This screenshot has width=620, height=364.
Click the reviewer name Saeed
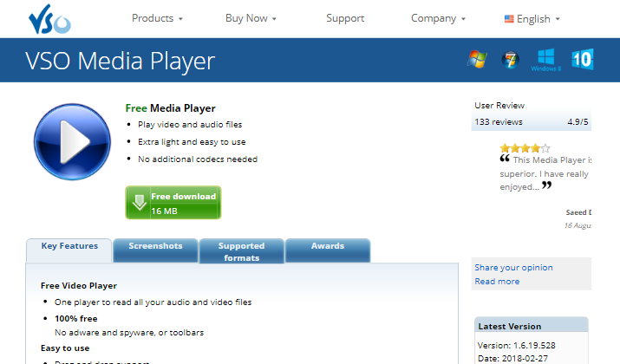pyautogui.click(x=578, y=212)
